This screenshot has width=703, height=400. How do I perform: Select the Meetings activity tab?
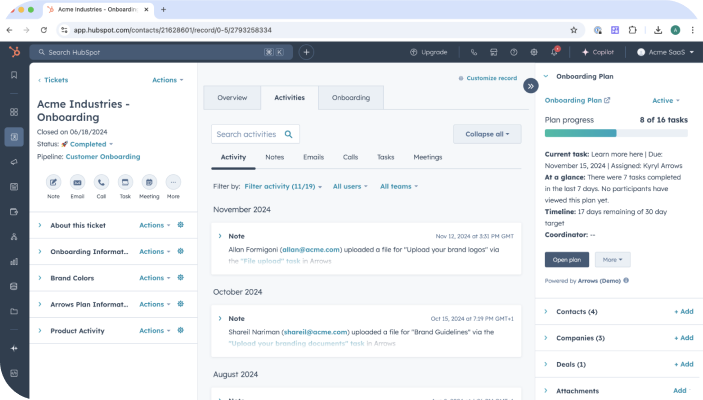pos(428,157)
